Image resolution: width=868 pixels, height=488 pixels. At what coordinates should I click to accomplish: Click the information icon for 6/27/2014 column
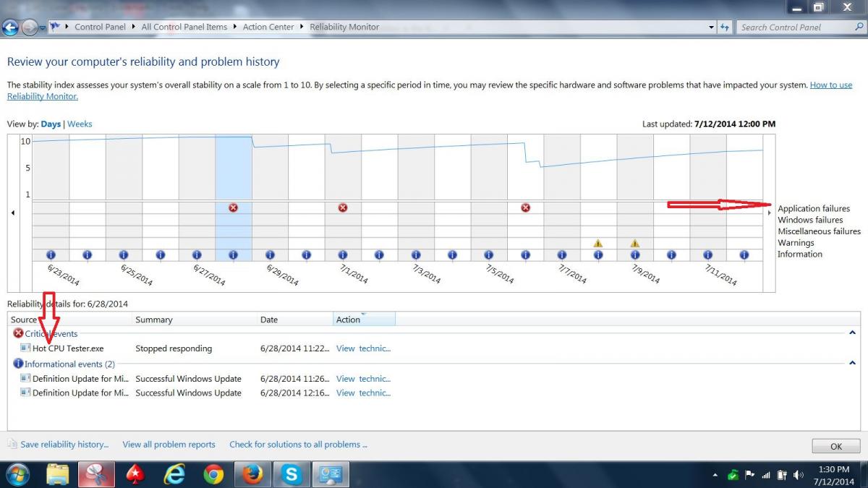pos(197,254)
